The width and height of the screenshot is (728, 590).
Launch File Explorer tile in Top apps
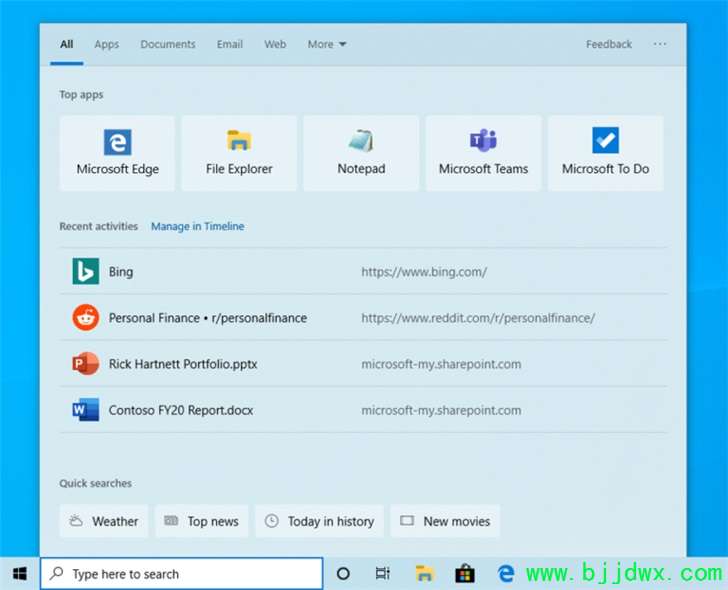239,153
